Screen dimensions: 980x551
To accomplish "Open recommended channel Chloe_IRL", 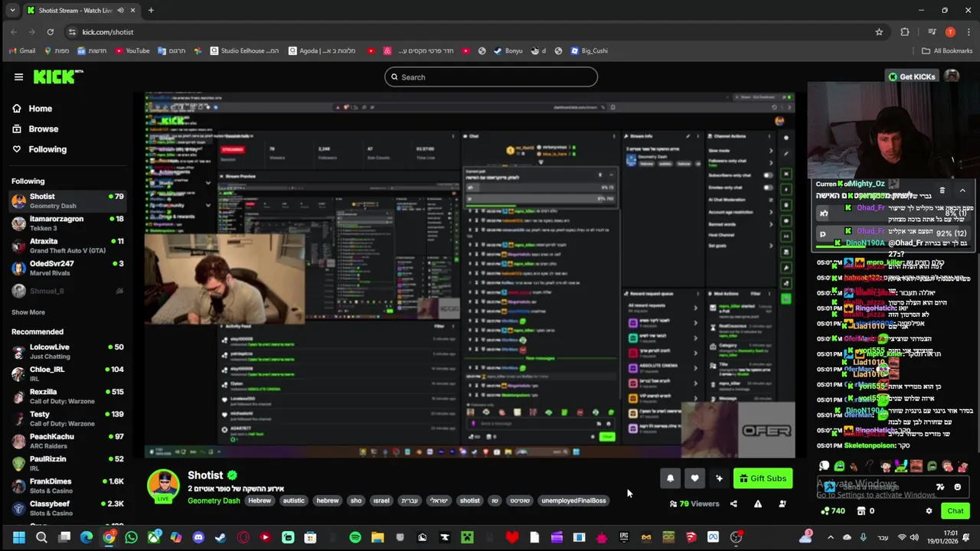I will click(x=67, y=373).
